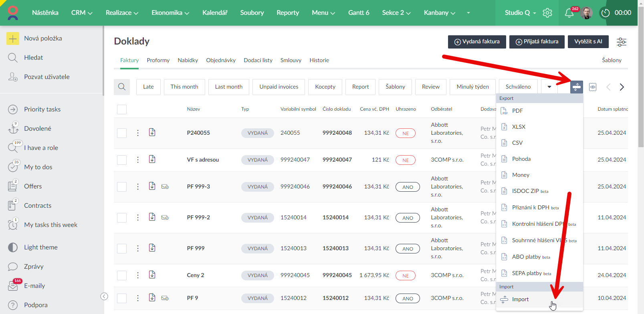Click the search magnifier icon in filter bar
Viewport: 644px width, 314px height.
point(122,87)
